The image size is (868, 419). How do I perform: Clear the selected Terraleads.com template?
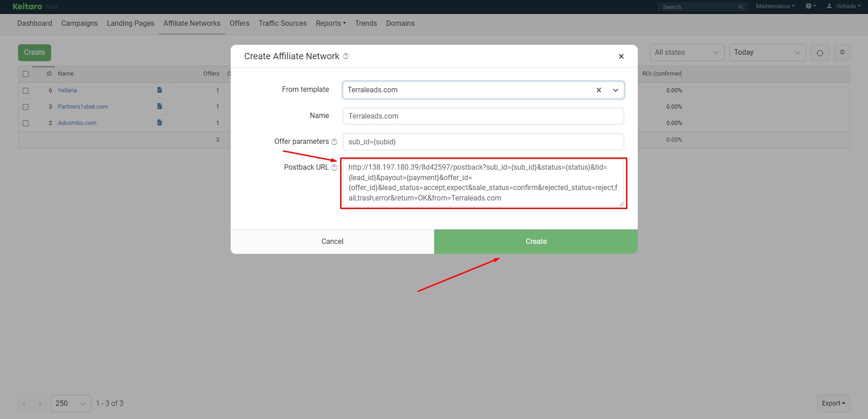(x=598, y=90)
